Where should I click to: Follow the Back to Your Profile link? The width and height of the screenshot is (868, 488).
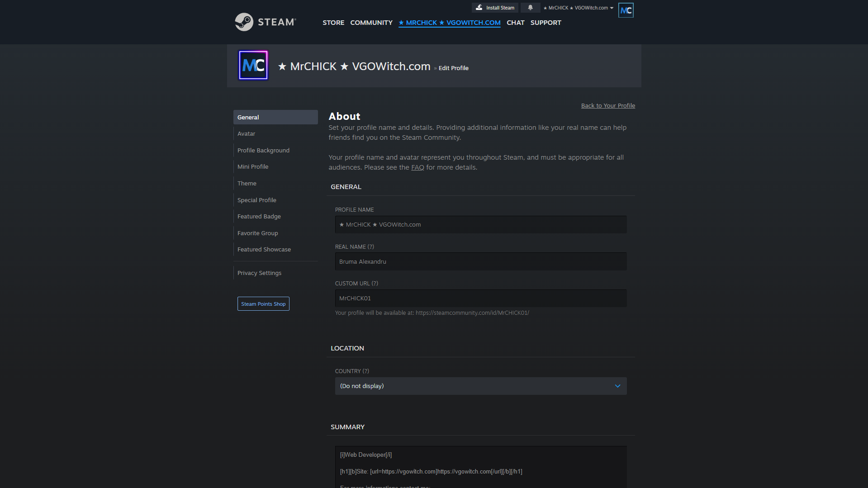point(608,105)
